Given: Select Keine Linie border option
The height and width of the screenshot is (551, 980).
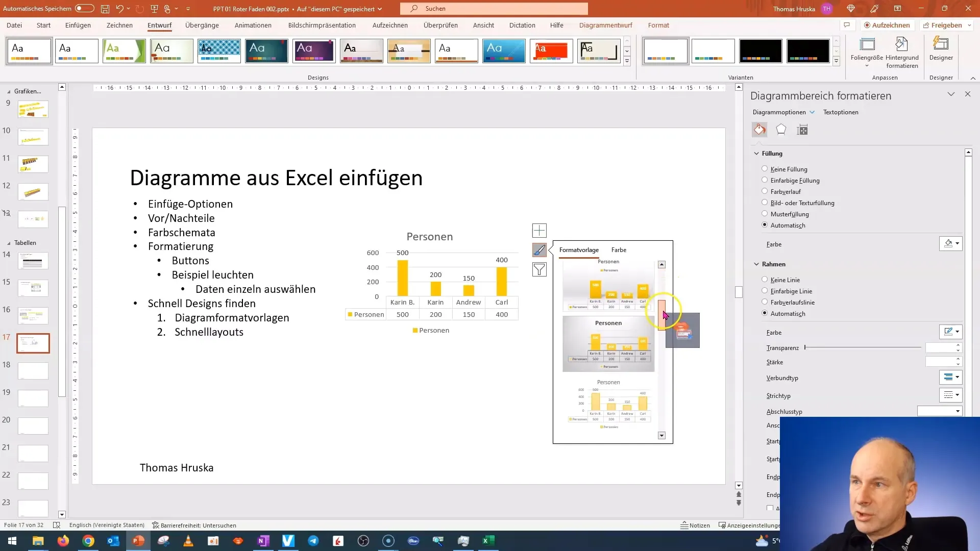Looking at the screenshot, I should point(765,279).
